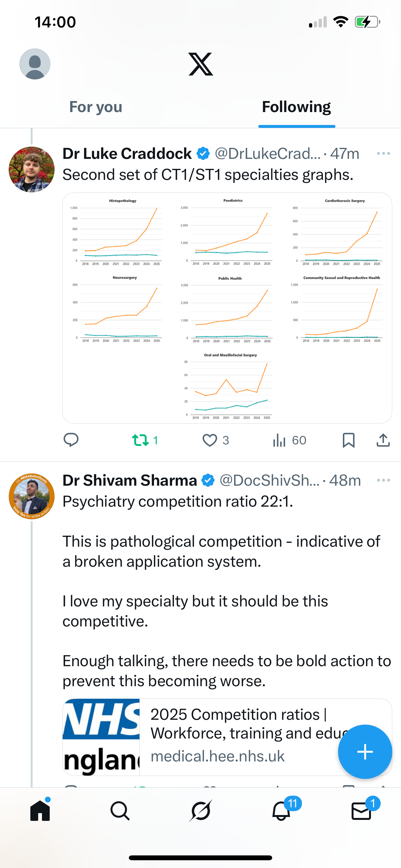Compose a new post with plus button

click(365, 752)
